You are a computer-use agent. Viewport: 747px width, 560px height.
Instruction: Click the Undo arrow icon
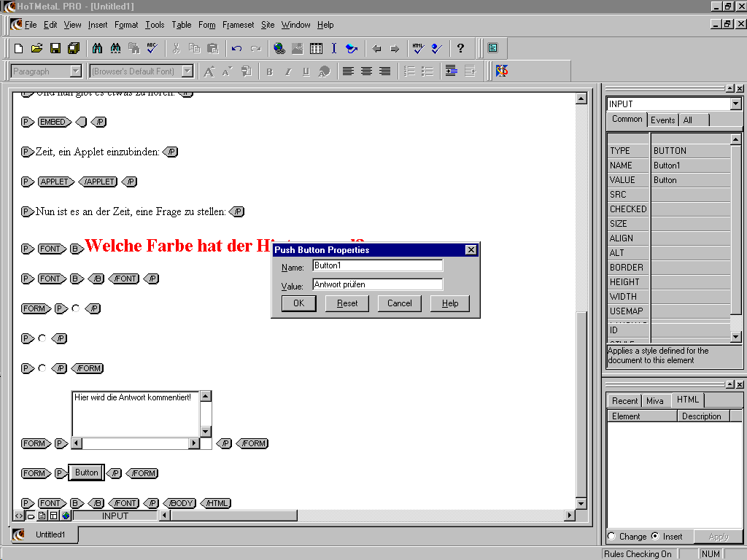(x=236, y=49)
